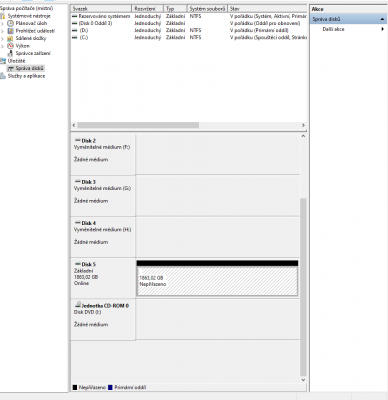Click volume icon of (Disk 0 Oddíl 3) row
Image resolution: width=388 pixels, height=400 pixels.
tap(75, 23)
